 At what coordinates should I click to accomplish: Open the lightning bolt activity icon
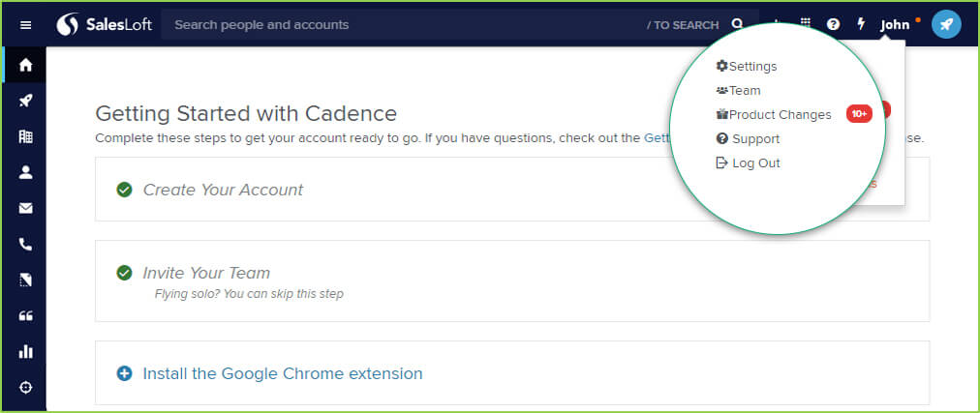click(861, 25)
